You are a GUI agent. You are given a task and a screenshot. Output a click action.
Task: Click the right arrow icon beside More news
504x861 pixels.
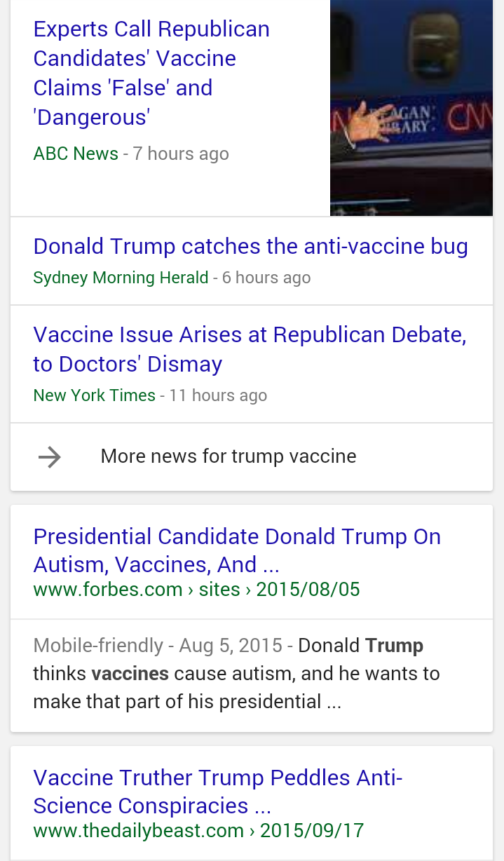50,457
